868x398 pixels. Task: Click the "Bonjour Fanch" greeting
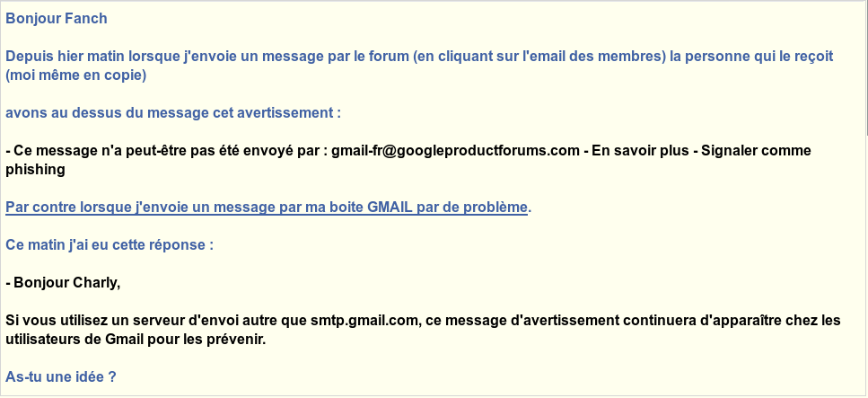56,19
